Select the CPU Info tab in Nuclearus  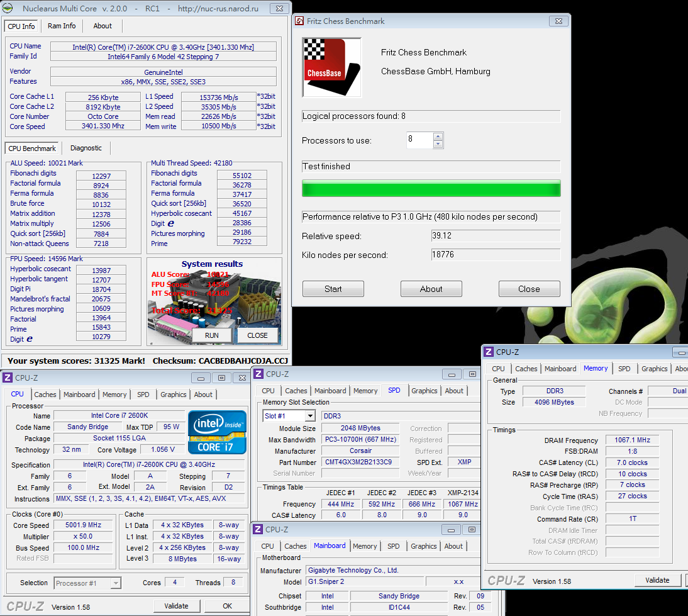tap(21, 26)
